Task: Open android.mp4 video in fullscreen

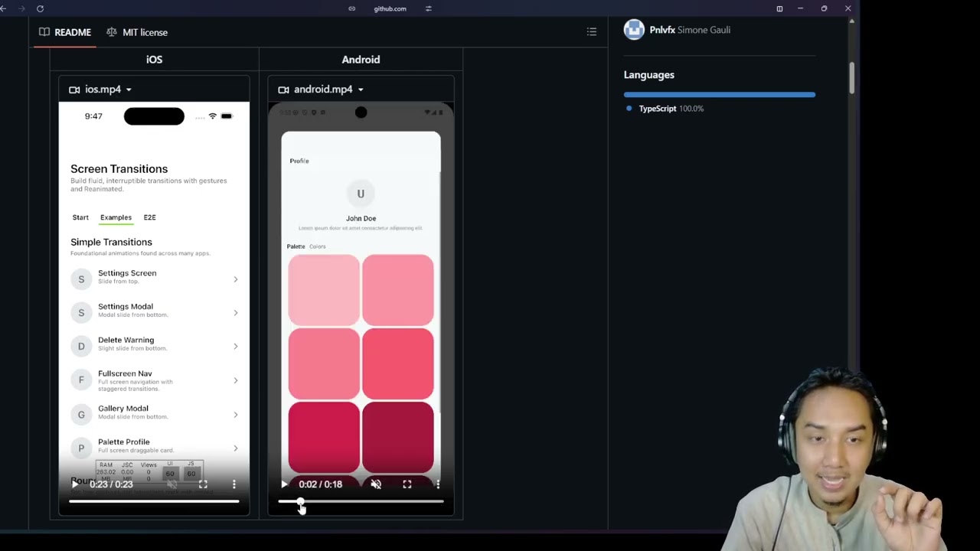Action: click(407, 484)
